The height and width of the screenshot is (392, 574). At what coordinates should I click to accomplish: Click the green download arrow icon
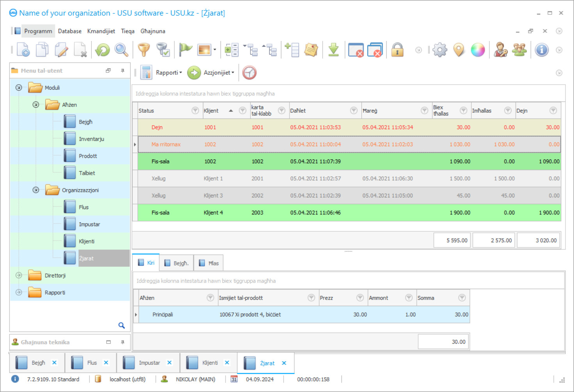(x=333, y=50)
